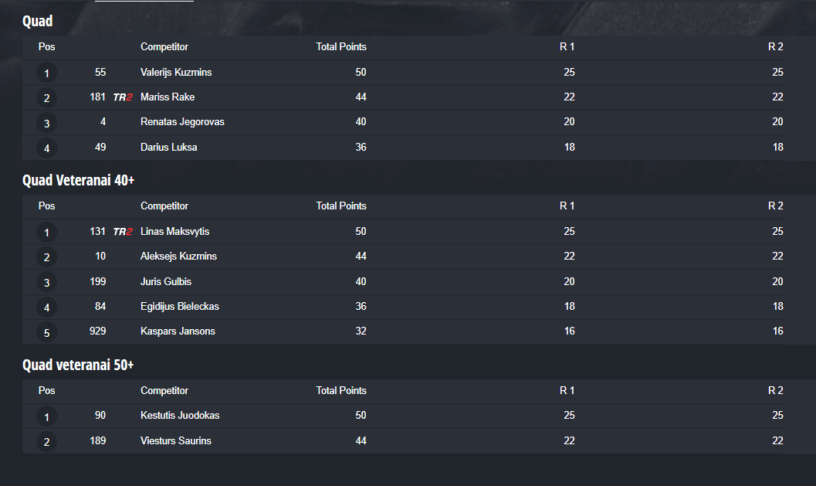Click position 4 badge for Egidijus Bieleckas

coord(46,307)
